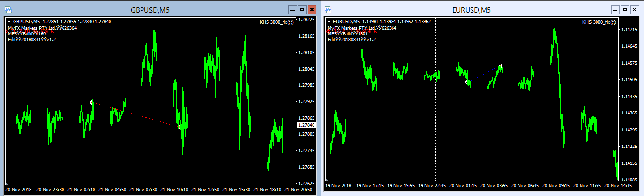This screenshot has width=644, height=196.
Task: Click the KHS 3000_fix expert name in EURUSD chart
Action: (x=596, y=22)
